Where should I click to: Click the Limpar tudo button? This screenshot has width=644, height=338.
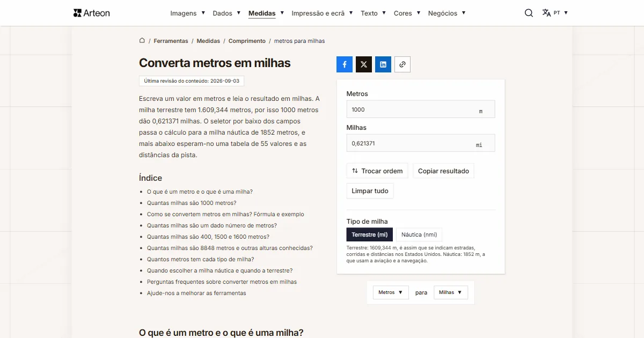[370, 191]
